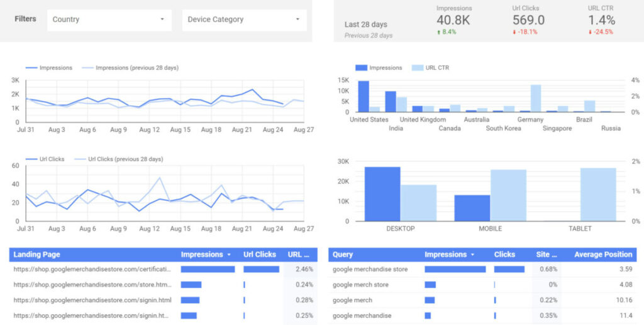Click the 3.59 average position cell

(626, 269)
